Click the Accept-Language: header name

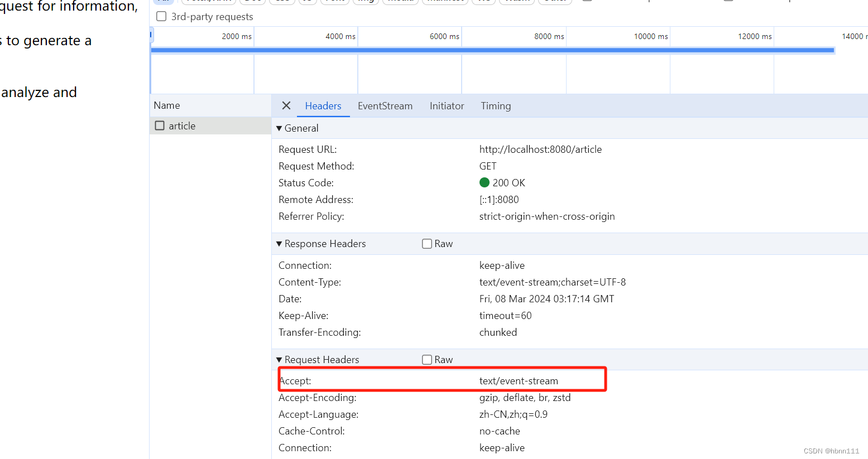coord(319,414)
